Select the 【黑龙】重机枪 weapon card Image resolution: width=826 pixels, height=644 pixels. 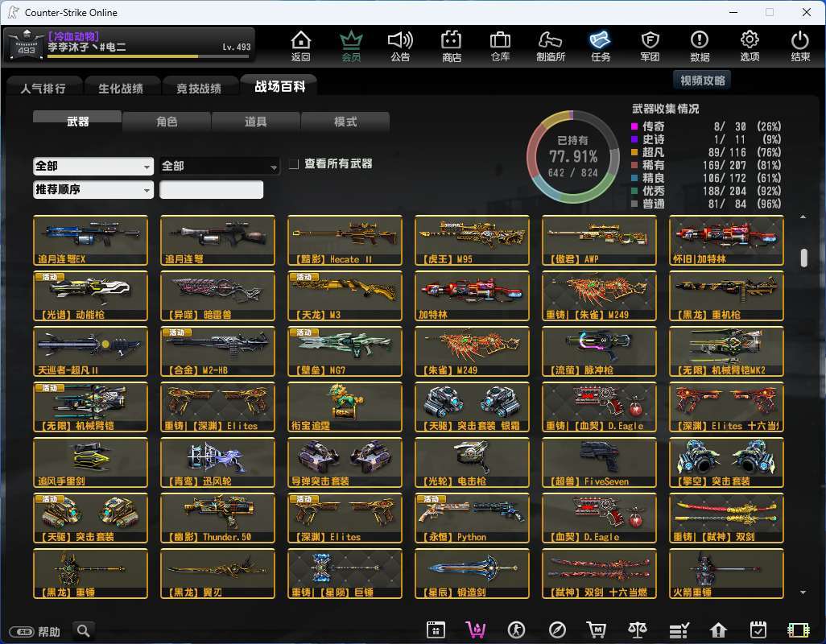(726, 296)
